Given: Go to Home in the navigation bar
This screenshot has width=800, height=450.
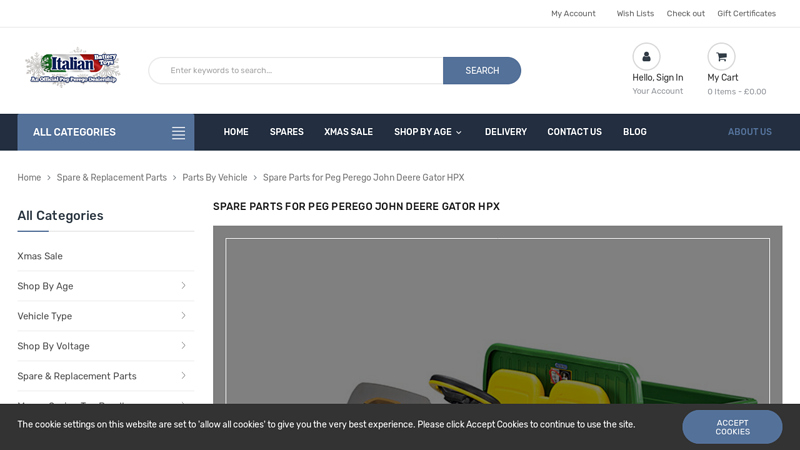Looking at the screenshot, I should pyautogui.click(x=236, y=132).
